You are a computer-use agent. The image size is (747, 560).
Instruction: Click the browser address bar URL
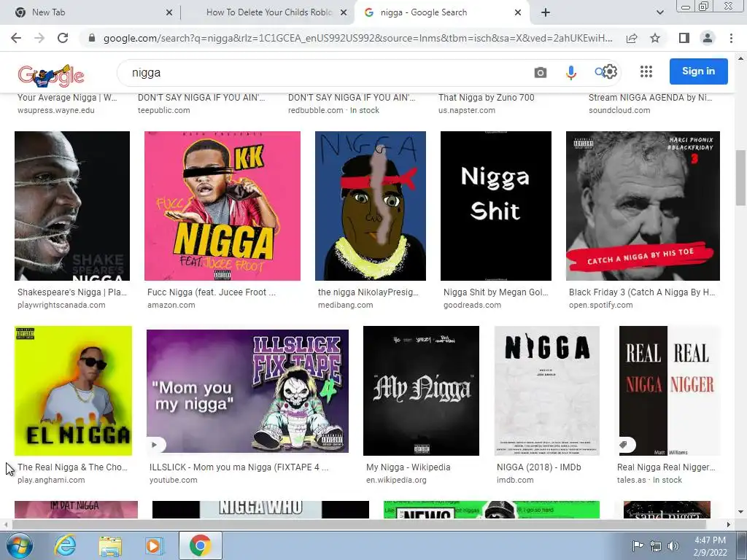coord(357,38)
